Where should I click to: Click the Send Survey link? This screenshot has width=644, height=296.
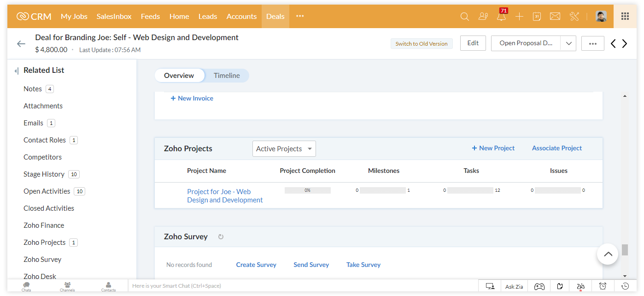[311, 265]
